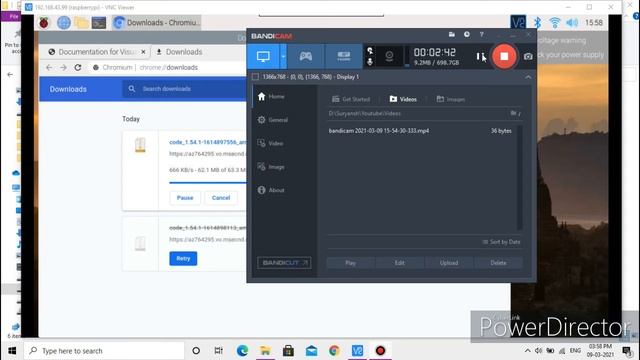Switch to Get Started tab
The image size is (640, 360).
(351, 99)
